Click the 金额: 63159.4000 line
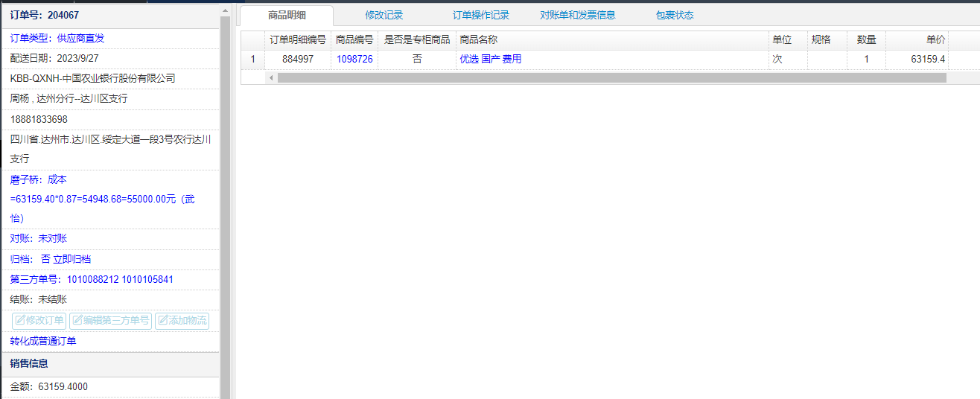Image resolution: width=980 pixels, height=399 pixels. click(49, 386)
